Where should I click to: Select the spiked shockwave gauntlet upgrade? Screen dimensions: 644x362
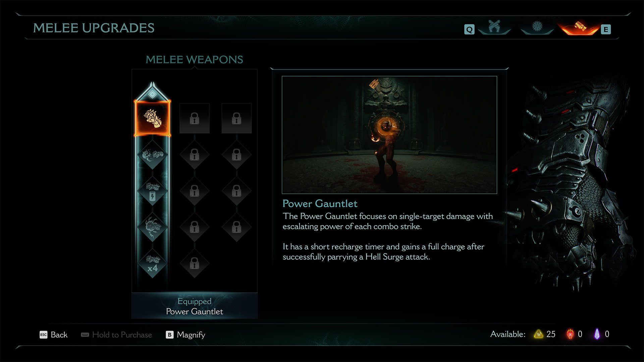(153, 228)
